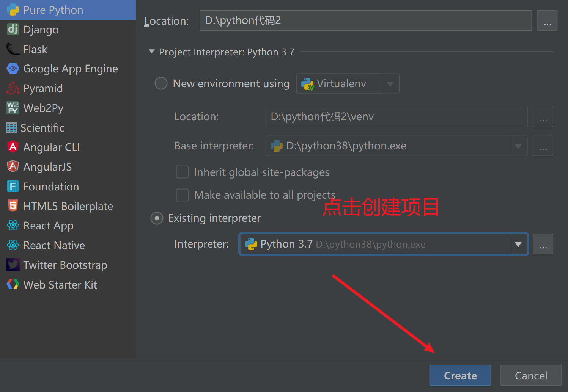Screen dimensions: 568x392
Task: Enable Inherit global site-packages checkbox
Action: pyautogui.click(x=183, y=172)
